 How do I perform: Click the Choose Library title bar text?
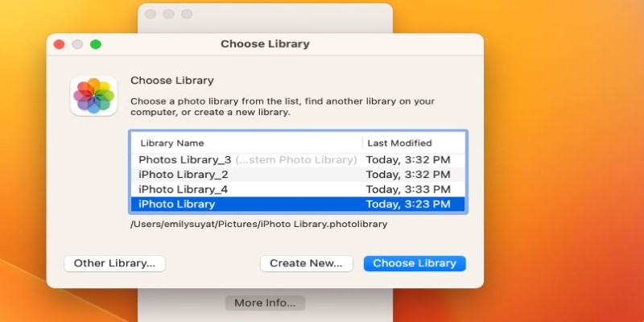pos(265,44)
